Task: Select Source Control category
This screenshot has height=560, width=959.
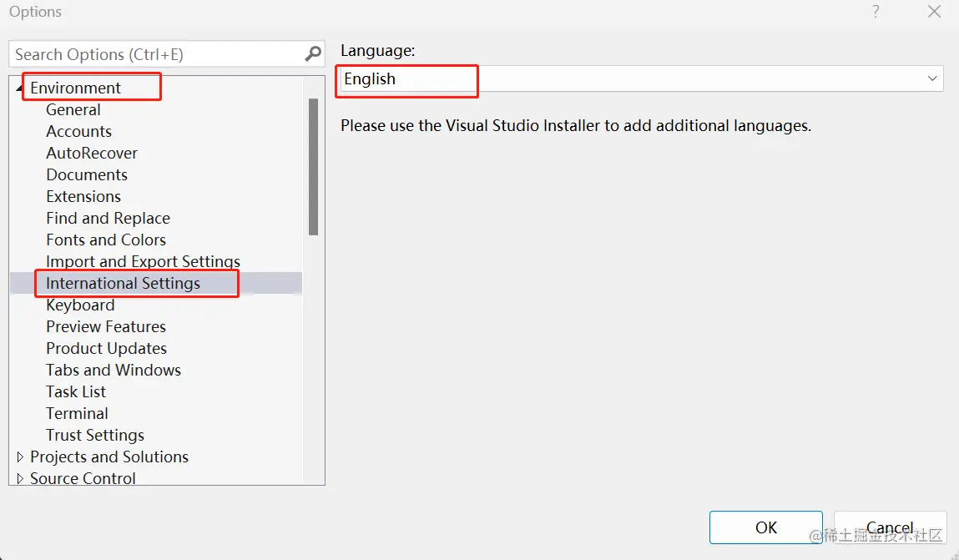Action: point(83,478)
